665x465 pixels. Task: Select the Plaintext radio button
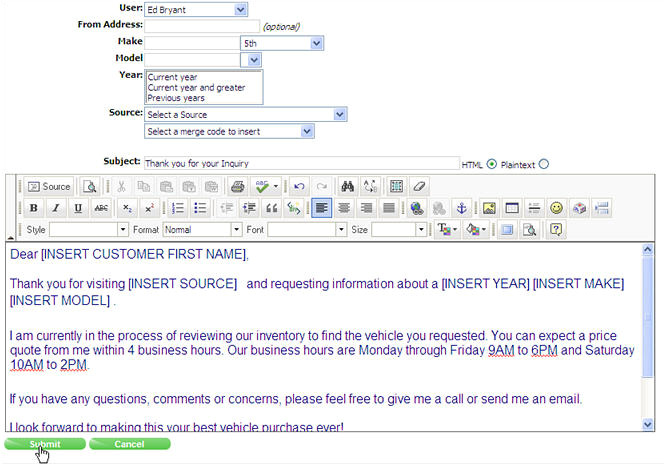pyautogui.click(x=544, y=164)
